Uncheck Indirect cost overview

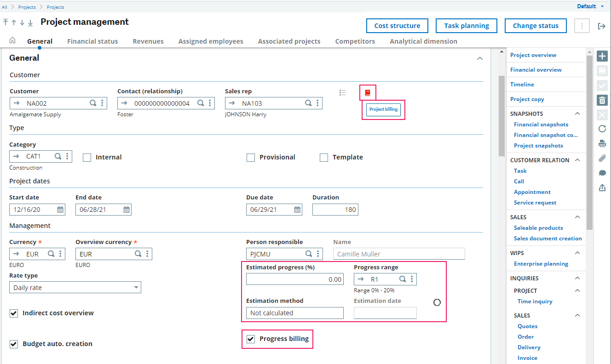tap(13, 312)
